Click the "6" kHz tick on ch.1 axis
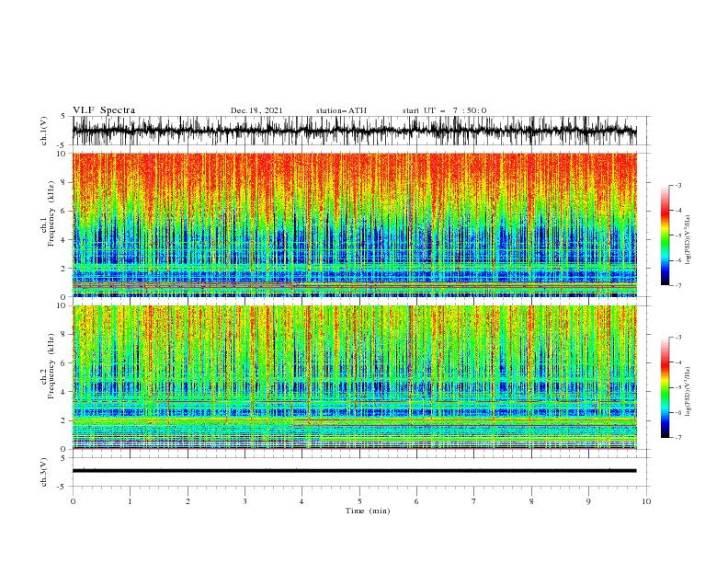 click(x=63, y=211)
